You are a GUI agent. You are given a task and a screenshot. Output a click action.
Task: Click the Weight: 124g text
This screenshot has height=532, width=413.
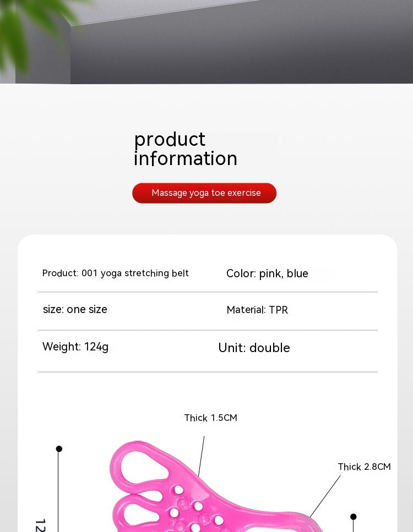75,347
